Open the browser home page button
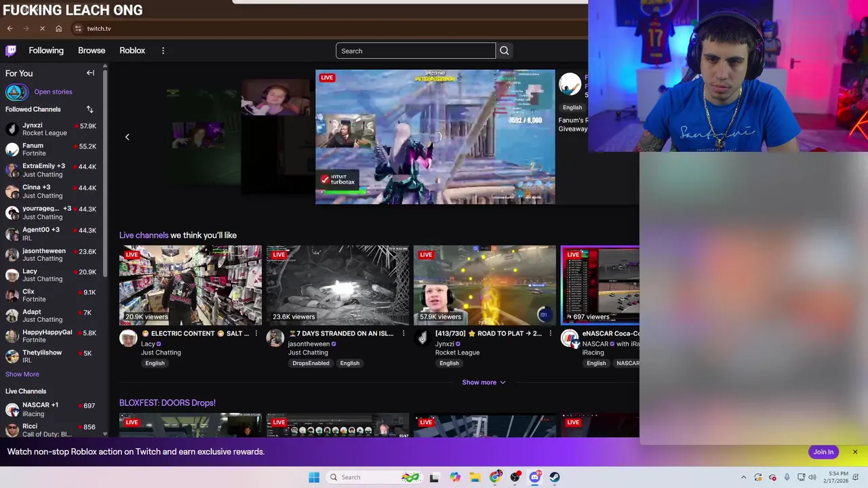 (58, 28)
